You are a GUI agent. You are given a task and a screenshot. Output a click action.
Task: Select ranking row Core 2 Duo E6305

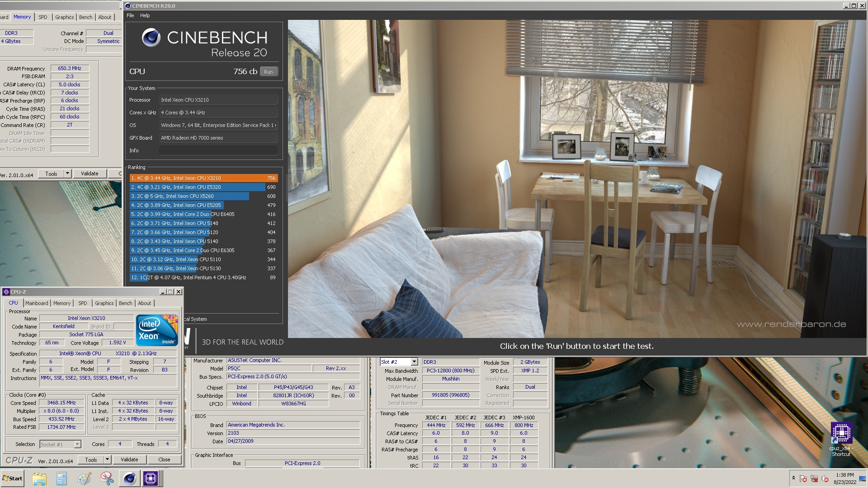[x=203, y=250]
